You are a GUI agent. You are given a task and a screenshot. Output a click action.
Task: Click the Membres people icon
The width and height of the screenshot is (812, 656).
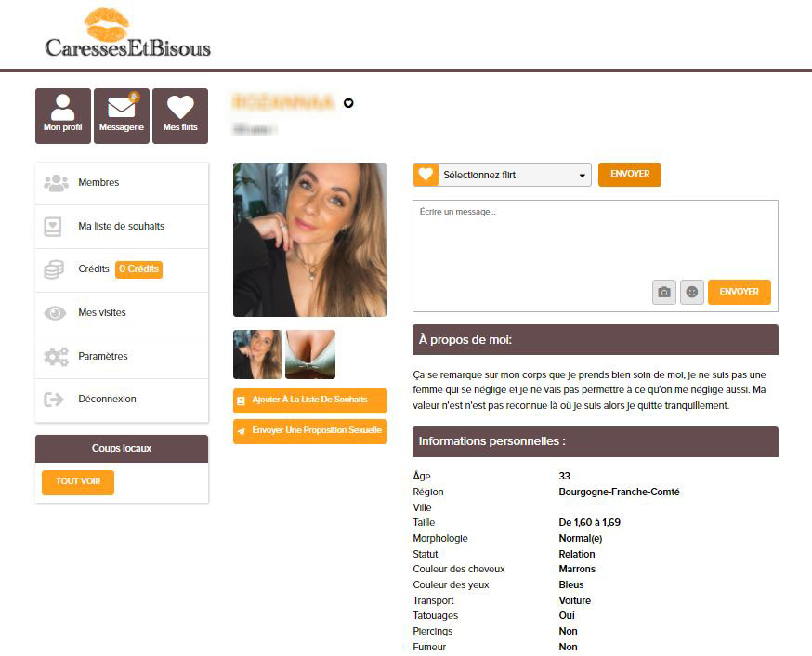[56, 183]
